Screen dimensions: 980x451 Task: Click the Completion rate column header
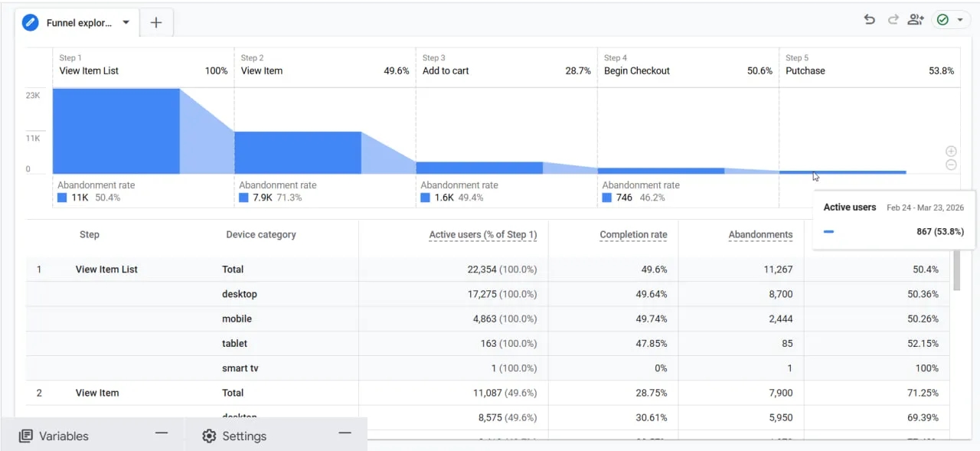(x=633, y=235)
